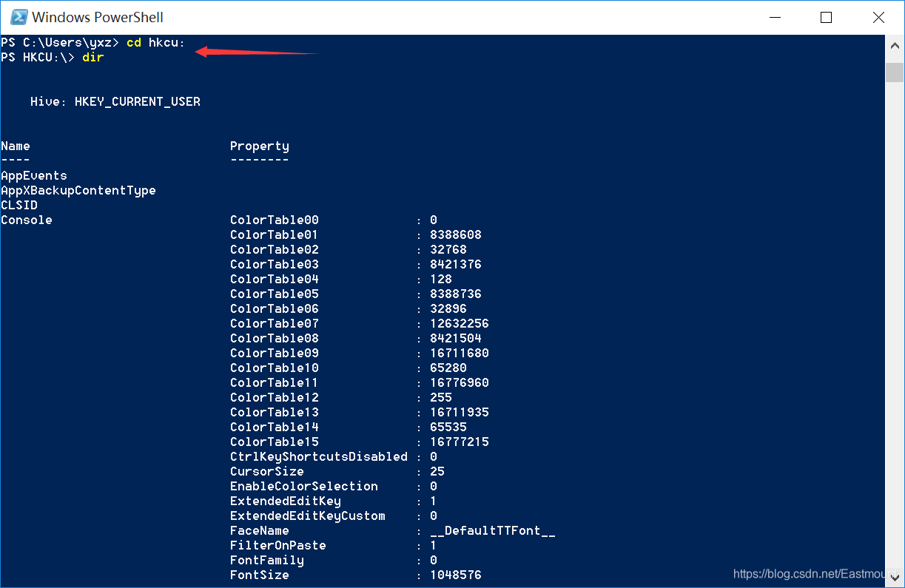This screenshot has height=588, width=905.
Task: Click the ColorTable10 property
Action: 275,368
